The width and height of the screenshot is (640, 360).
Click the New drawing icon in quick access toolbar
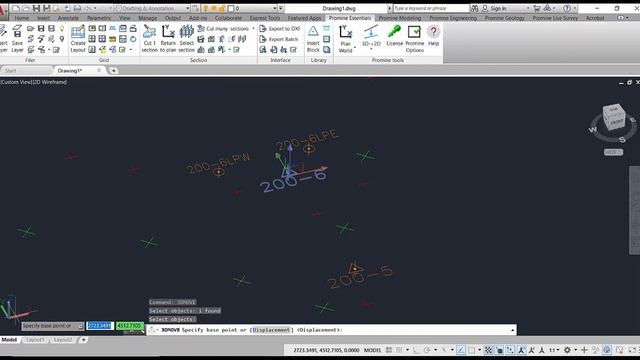(16, 8)
